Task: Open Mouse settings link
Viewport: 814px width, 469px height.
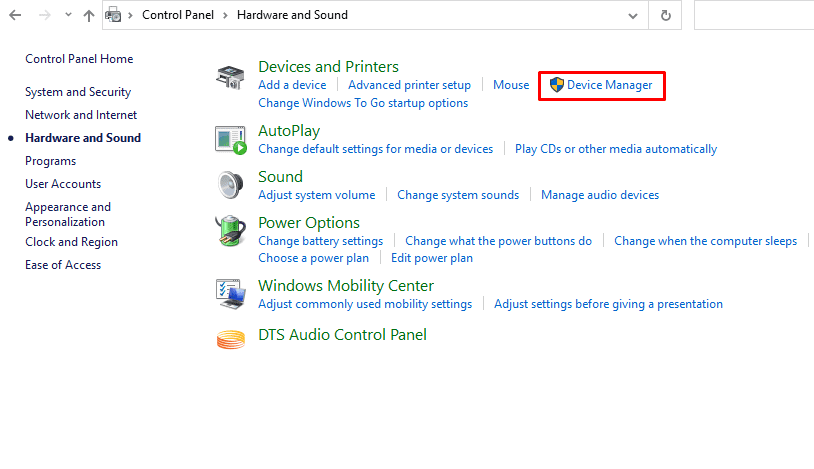Action: (x=511, y=85)
